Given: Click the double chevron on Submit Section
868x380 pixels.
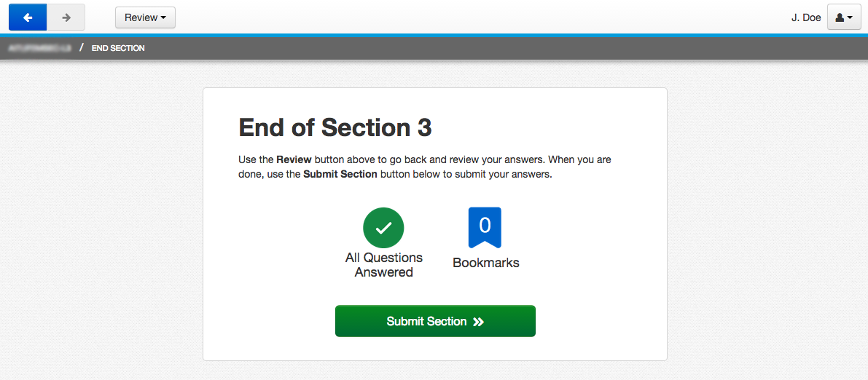Looking at the screenshot, I should [479, 322].
